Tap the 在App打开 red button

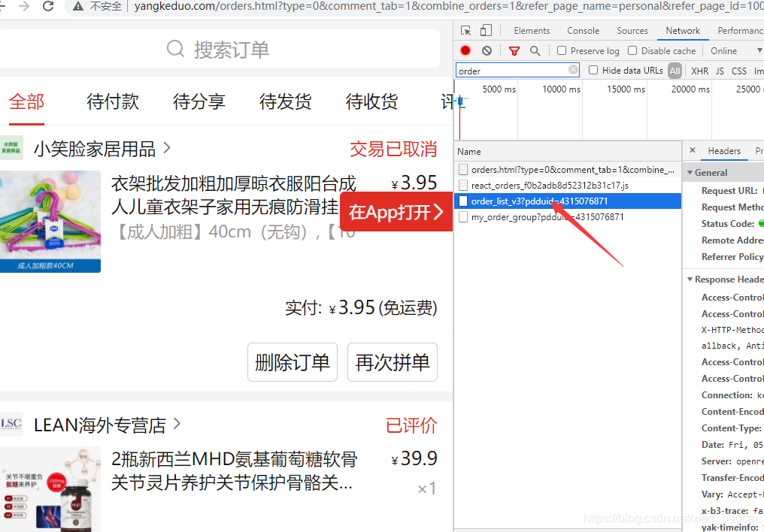[x=396, y=212]
